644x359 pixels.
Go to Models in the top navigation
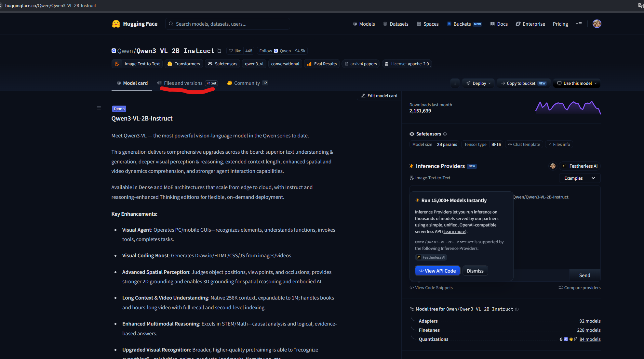point(364,24)
